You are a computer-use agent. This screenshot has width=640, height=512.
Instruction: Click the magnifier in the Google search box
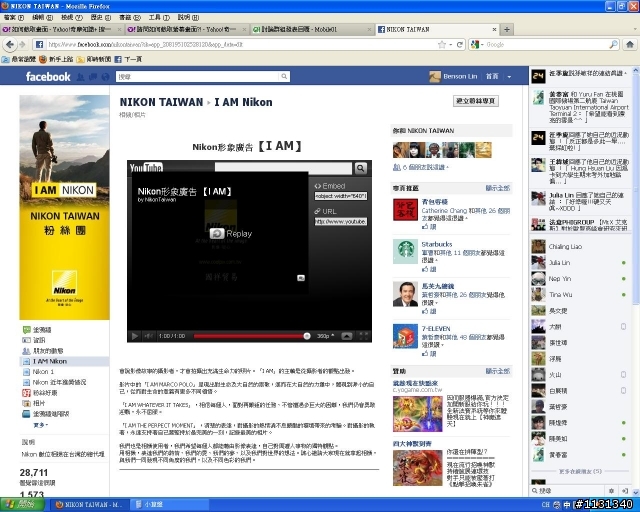pos(613,45)
